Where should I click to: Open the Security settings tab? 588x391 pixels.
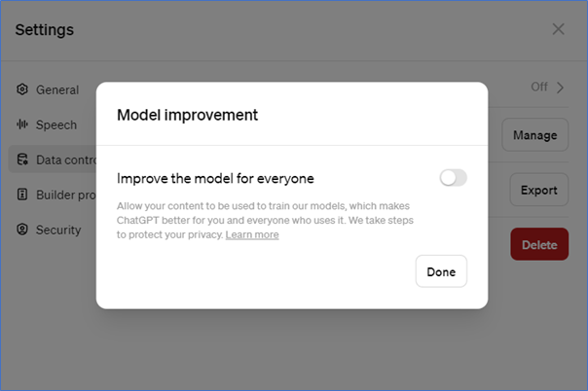58,230
